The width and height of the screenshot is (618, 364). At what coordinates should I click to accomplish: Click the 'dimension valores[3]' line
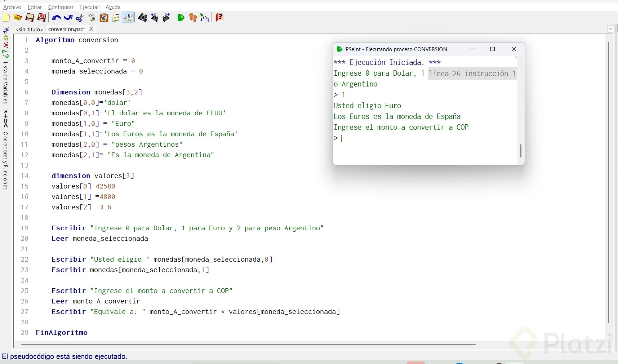pos(93,176)
